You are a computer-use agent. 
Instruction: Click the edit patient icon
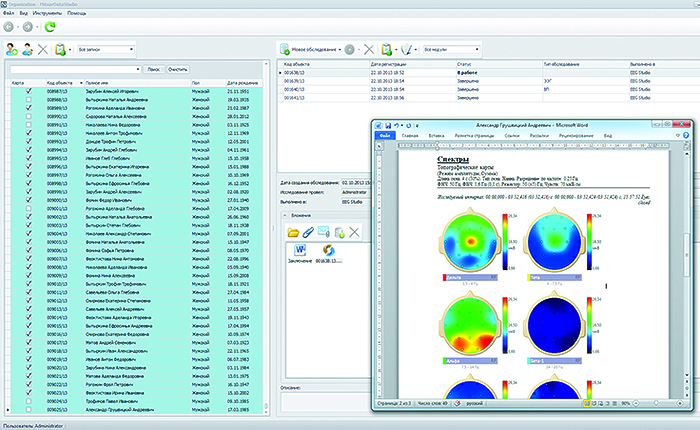click(27, 49)
